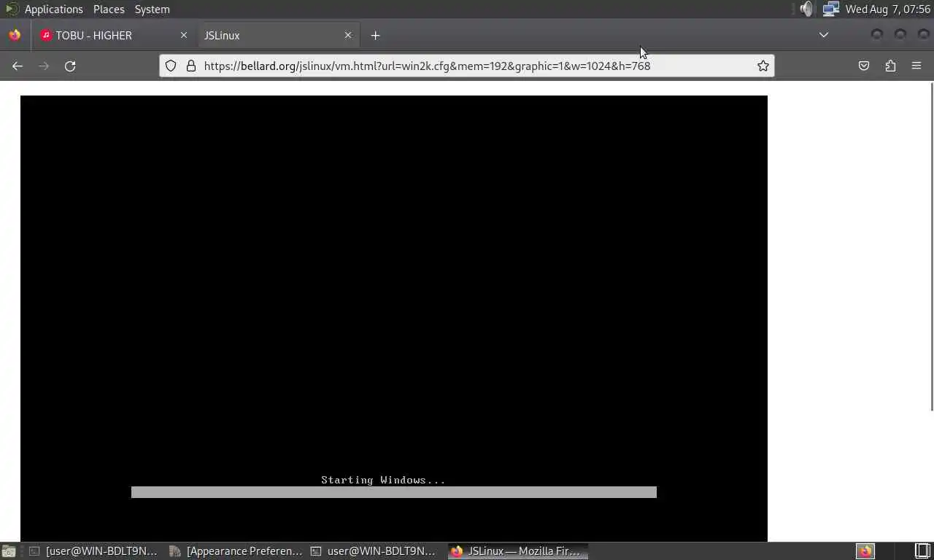Open the Places menu
934x560 pixels.
point(109,9)
